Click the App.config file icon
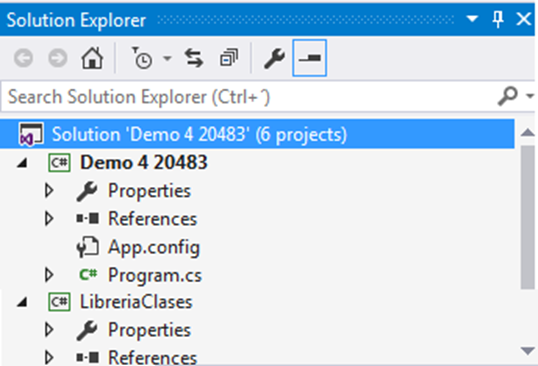Image resolution: width=538 pixels, height=366 pixels. [x=88, y=247]
